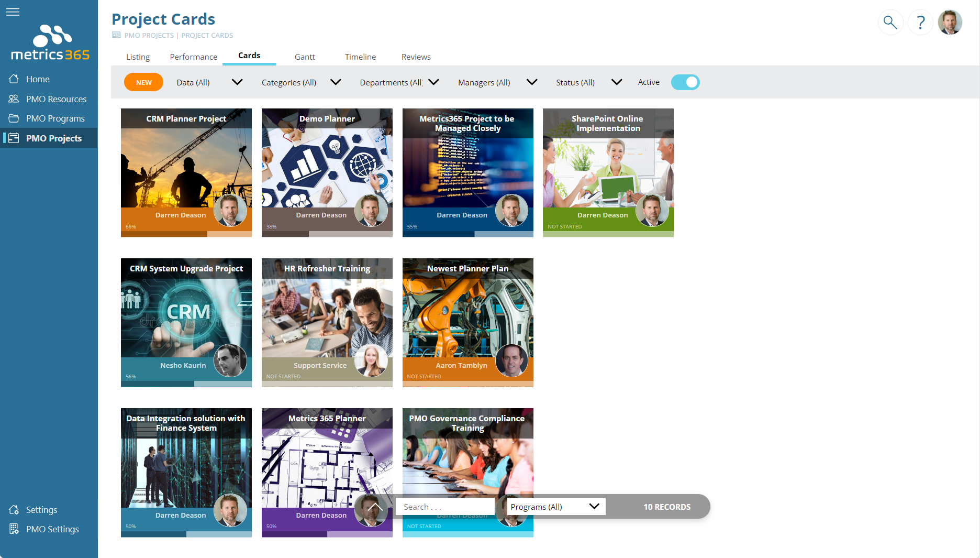Click the orange NEW button
980x558 pixels.
coord(143,82)
